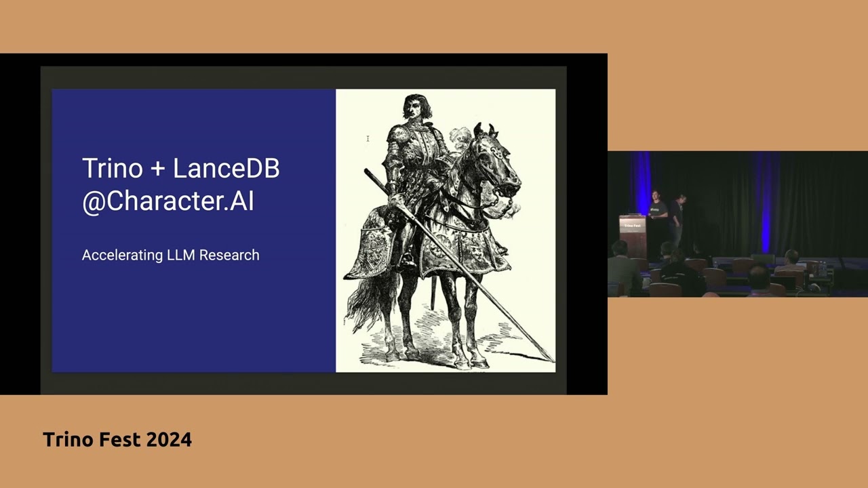Click the knight on horseback illustration

[x=446, y=230]
